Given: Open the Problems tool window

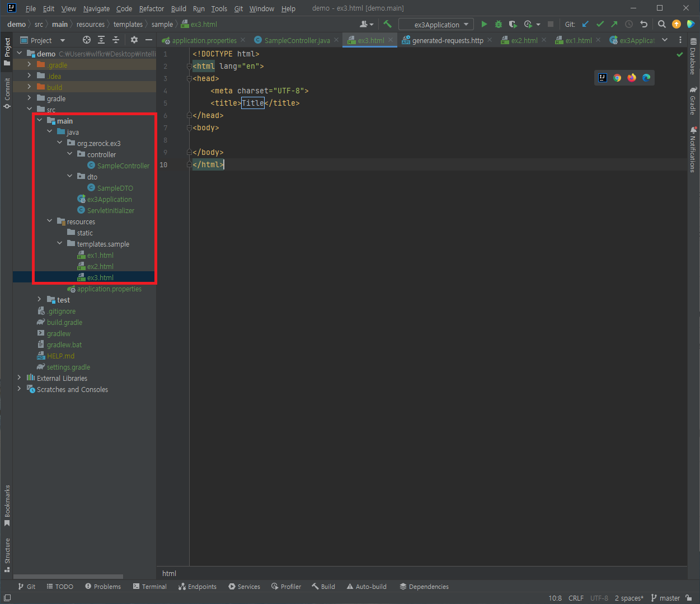Looking at the screenshot, I should coord(103,587).
